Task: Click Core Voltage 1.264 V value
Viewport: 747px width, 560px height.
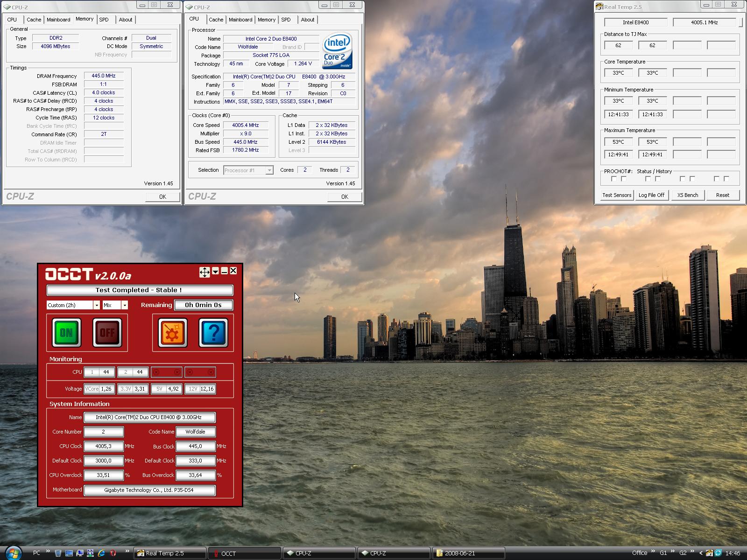Action: [303, 63]
